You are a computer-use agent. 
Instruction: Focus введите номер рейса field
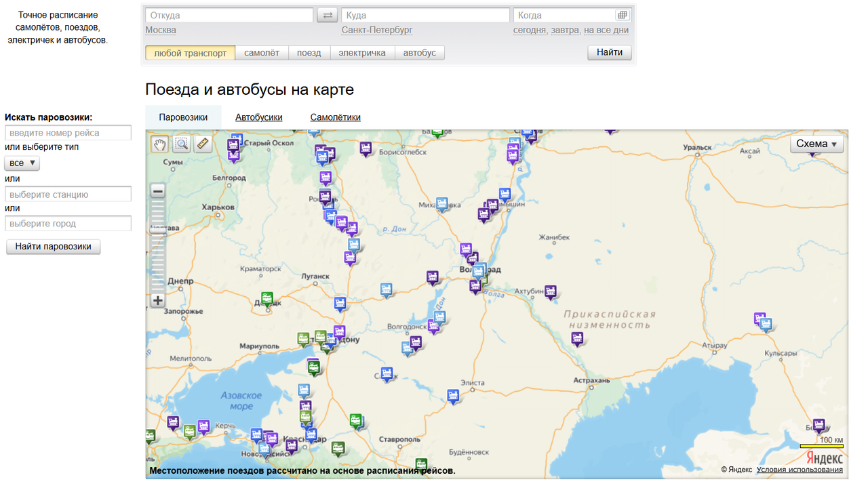tap(68, 133)
